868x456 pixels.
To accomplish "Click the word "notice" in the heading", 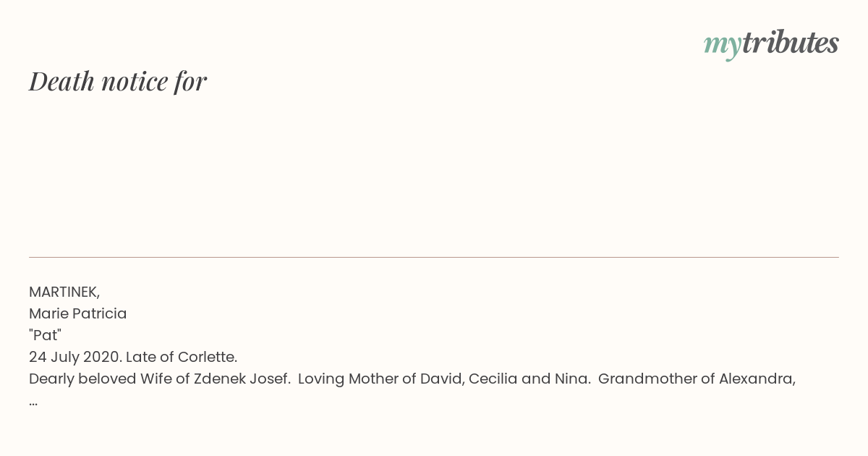I will tap(134, 81).
